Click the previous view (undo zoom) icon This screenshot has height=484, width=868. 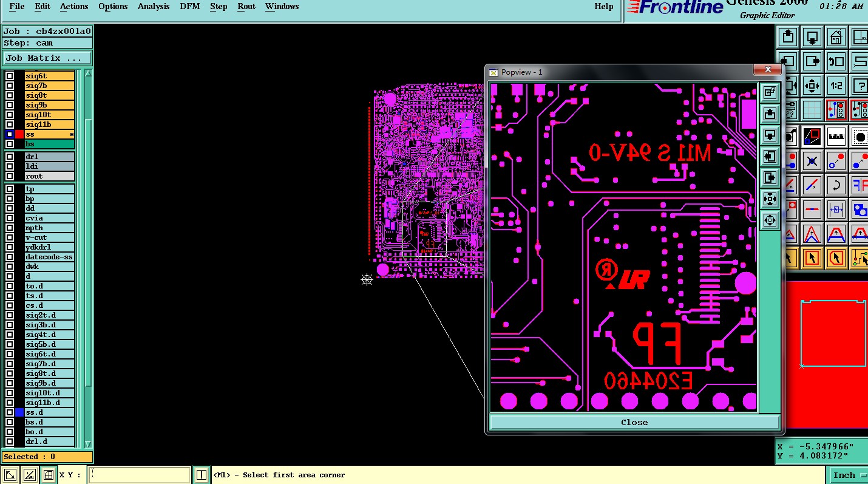tap(836, 61)
